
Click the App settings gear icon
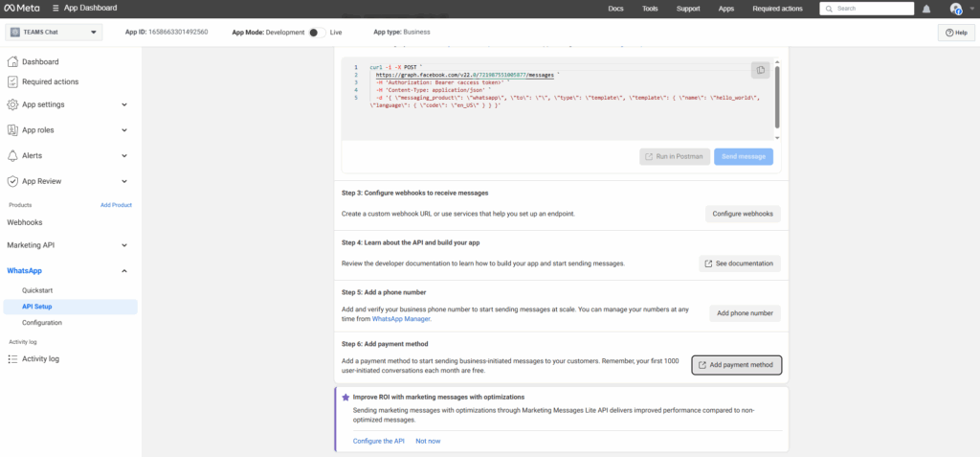(11, 104)
